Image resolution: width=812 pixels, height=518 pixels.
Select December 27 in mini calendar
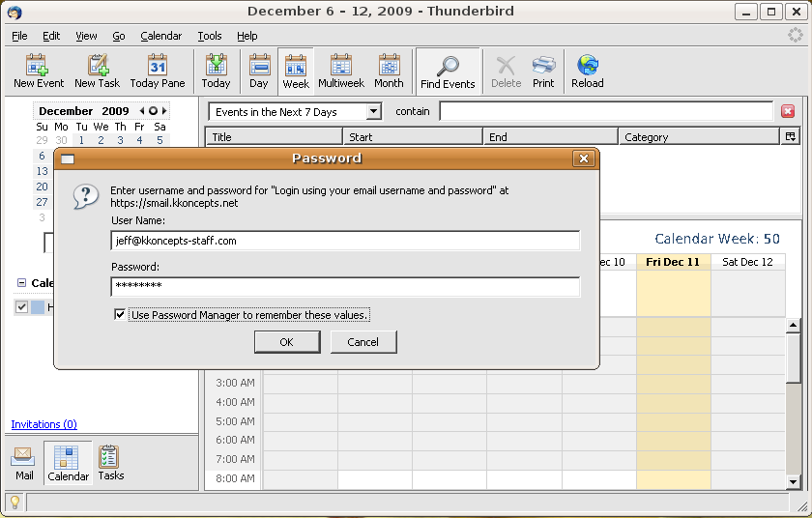[42, 202]
